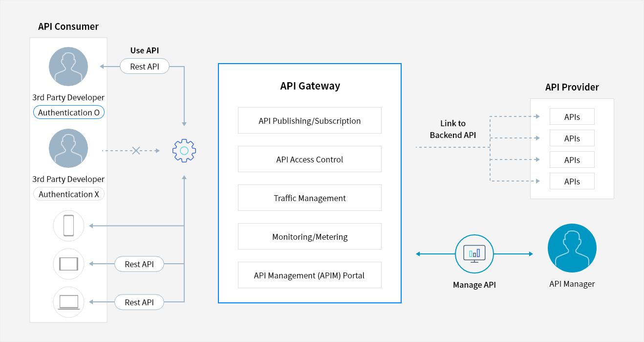This screenshot has width=644, height=342.
Task: Select the API Manager avatar
Action: 572,248
